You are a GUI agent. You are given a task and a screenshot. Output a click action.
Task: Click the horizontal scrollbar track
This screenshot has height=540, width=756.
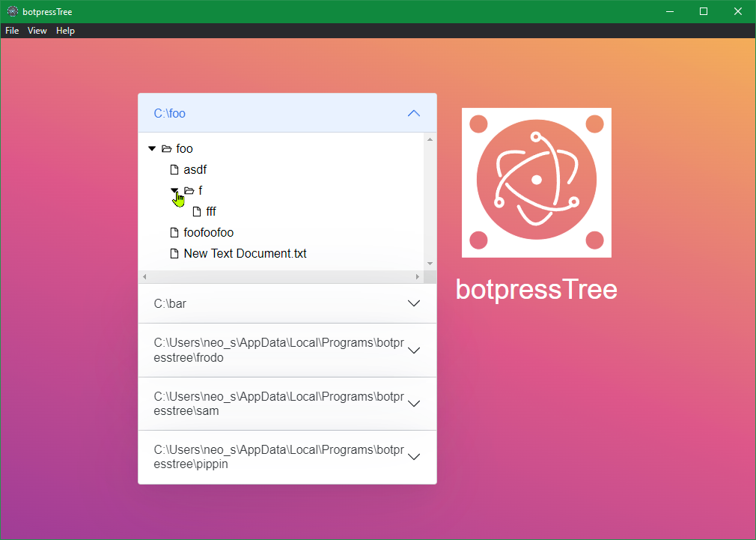pyautogui.click(x=281, y=276)
